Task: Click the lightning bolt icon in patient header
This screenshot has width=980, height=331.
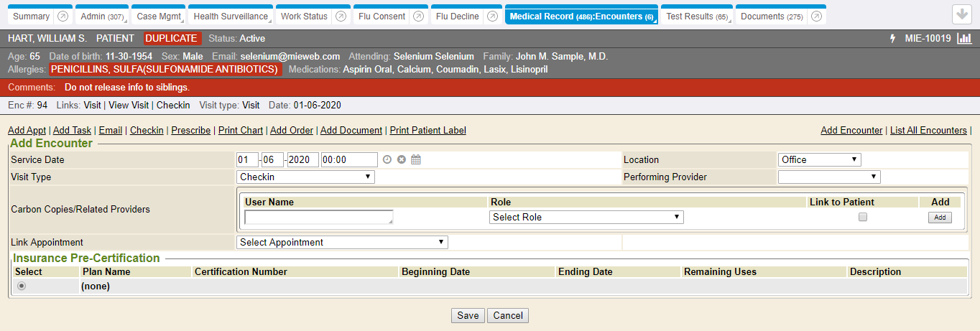Action: (893, 38)
